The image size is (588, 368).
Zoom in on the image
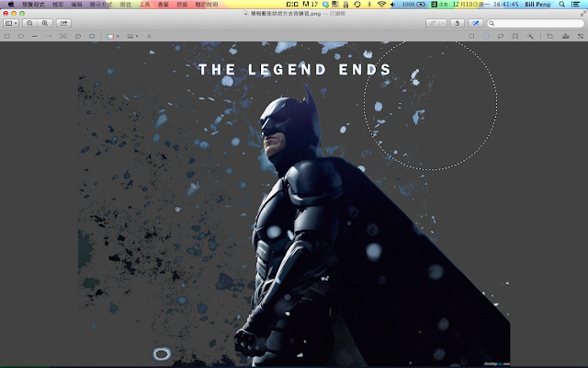tap(45, 23)
